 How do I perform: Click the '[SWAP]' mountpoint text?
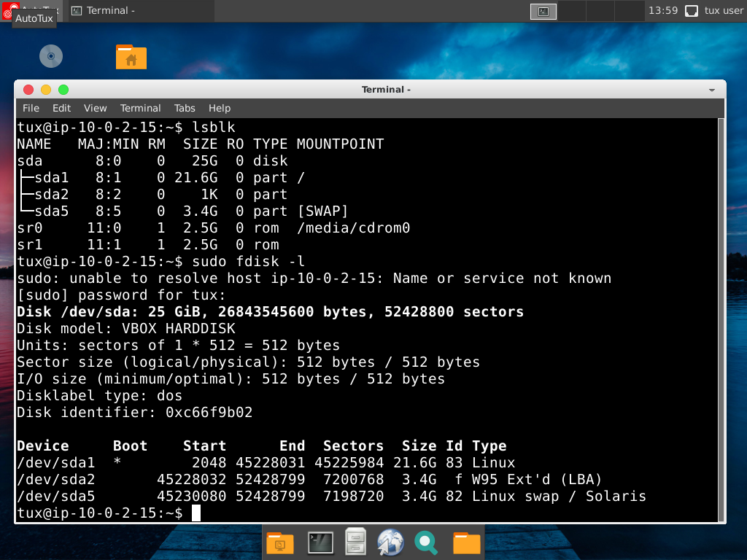(322, 211)
